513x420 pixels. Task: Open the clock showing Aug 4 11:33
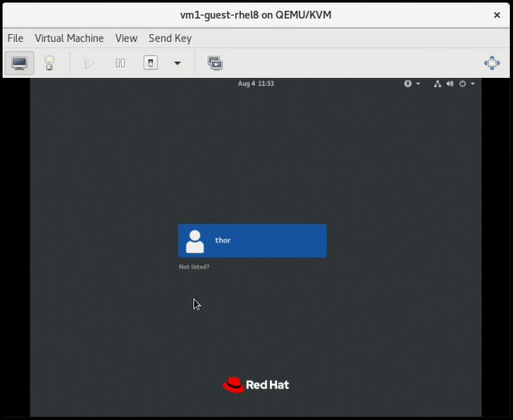click(x=256, y=84)
